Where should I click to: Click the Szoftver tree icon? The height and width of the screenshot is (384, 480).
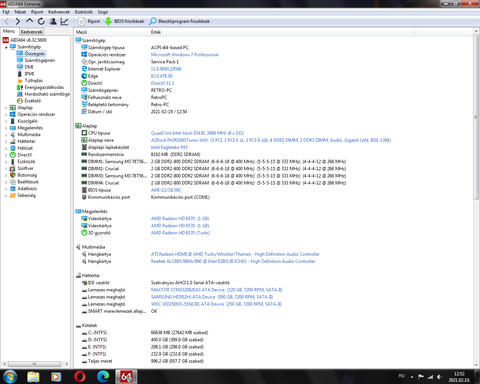pyautogui.click(x=13, y=168)
